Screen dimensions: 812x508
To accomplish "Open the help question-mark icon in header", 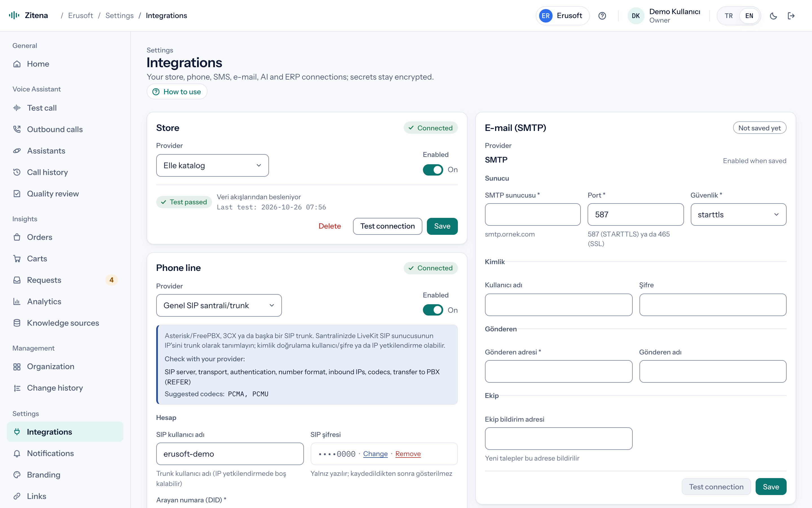I will click(x=602, y=16).
